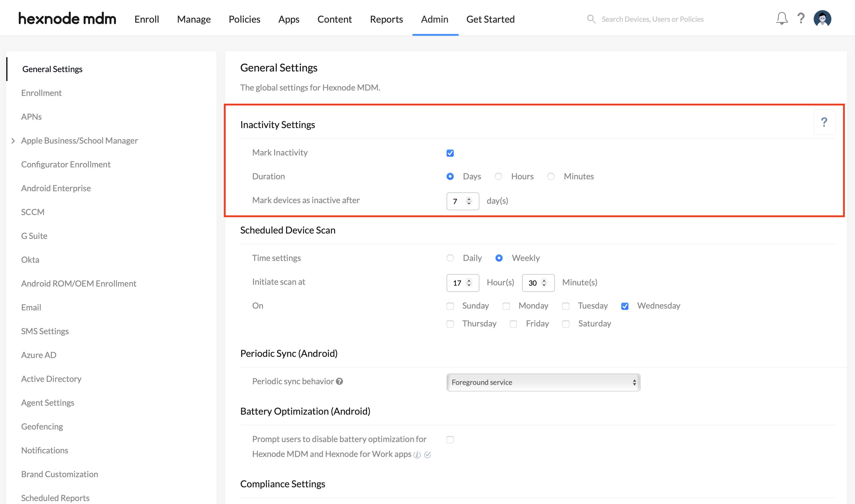Enable battery optimization prompt checkbox

(x=450, y=440)
